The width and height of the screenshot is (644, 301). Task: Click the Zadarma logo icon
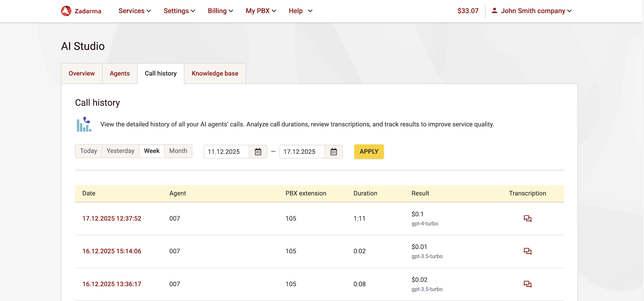pyautogui.click(x=66, y=11)
